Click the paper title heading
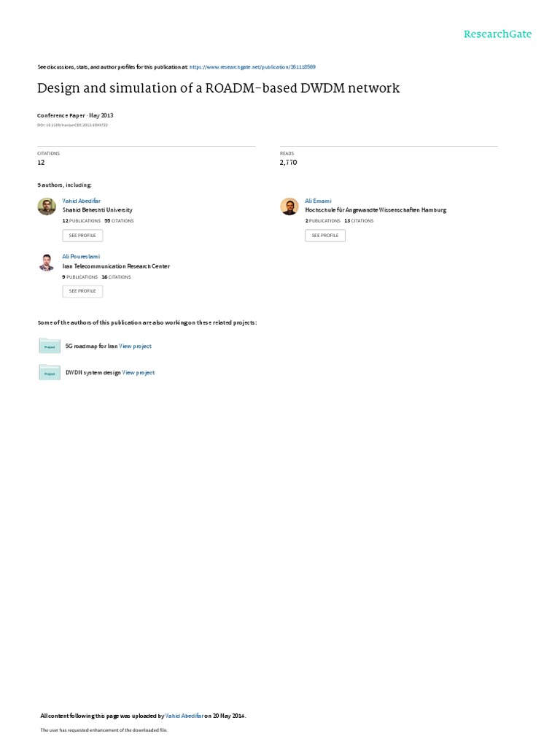This screenshot has height=747, width=560. click(x=219, y=88)
